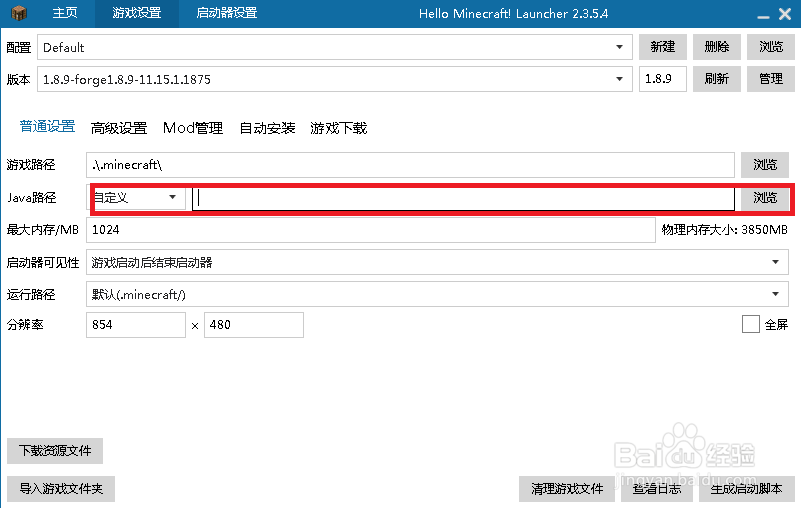Minimize the launcher window
This screenshot has width=801, height=508.
pyautogui.click(x=763, y=17)
